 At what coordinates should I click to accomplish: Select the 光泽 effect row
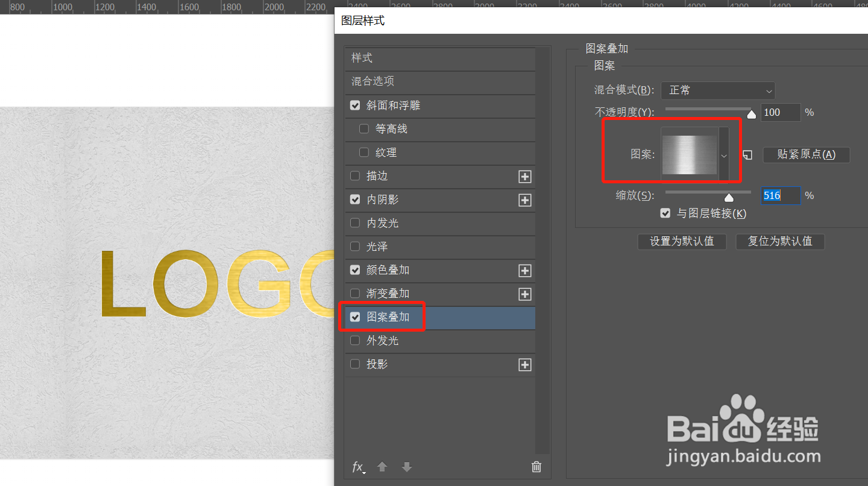[x=440, y=247]
